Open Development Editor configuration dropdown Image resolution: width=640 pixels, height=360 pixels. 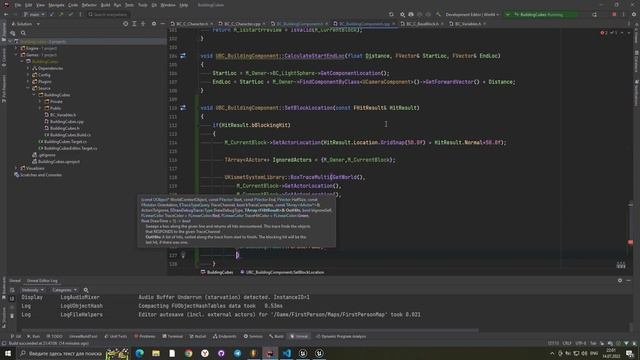[472, 14]
